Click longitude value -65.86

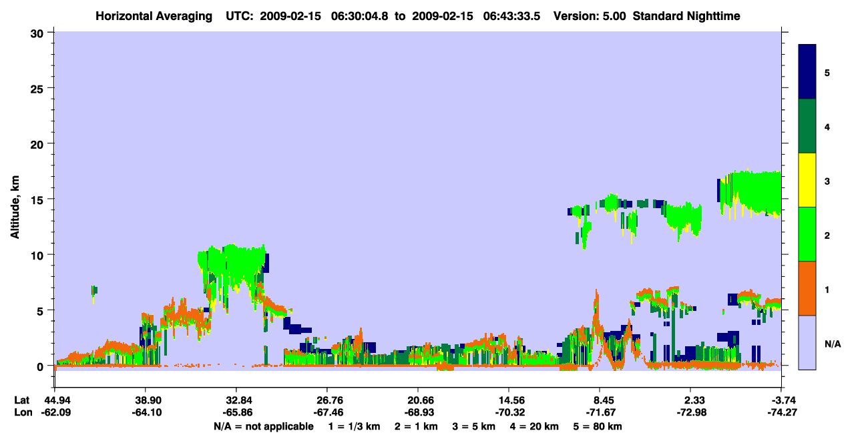[236, 412]
